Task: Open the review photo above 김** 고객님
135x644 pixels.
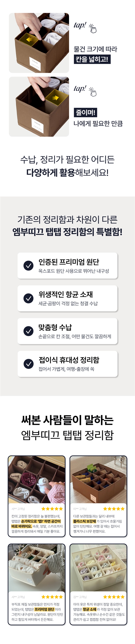Action: pyautogui.click(x=98, y=568)
